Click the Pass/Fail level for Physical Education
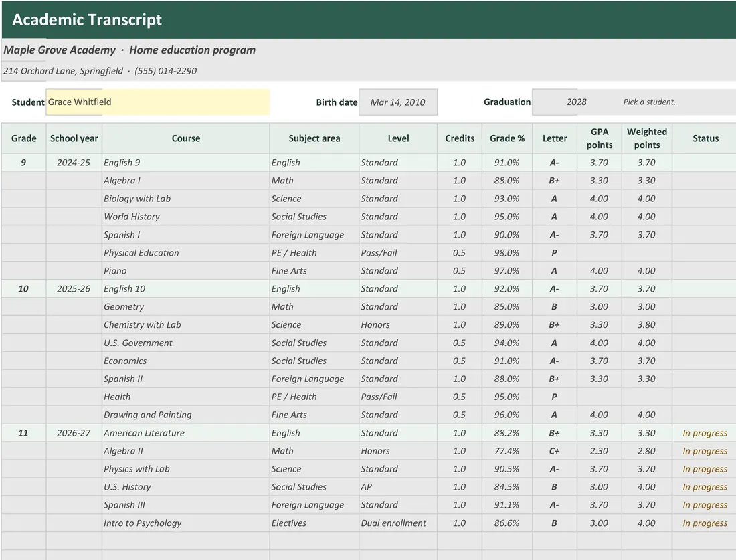 [x=398, y=252]
